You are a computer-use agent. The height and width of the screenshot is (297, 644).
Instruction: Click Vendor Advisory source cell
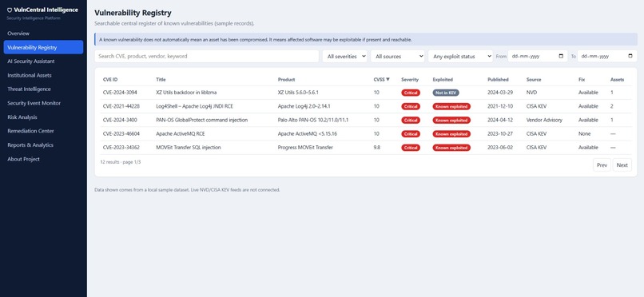(x=544, y=121)
